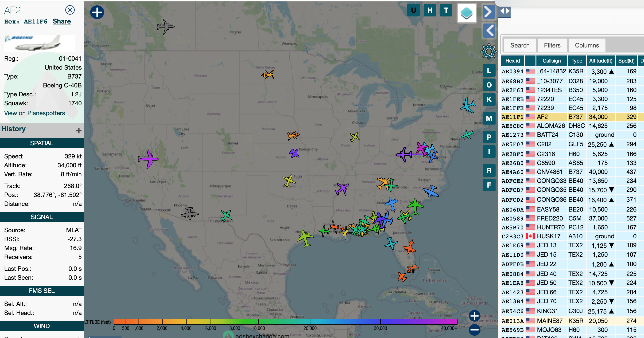The image size is (644, 338).
Task: Open the Share link for AF2
Action: (62, 21)
